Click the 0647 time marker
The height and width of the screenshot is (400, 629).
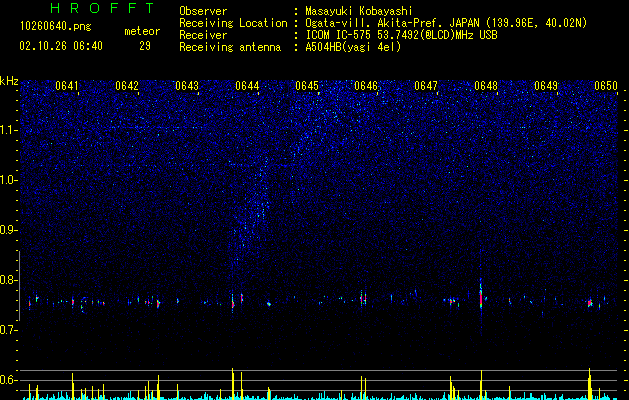426,86
